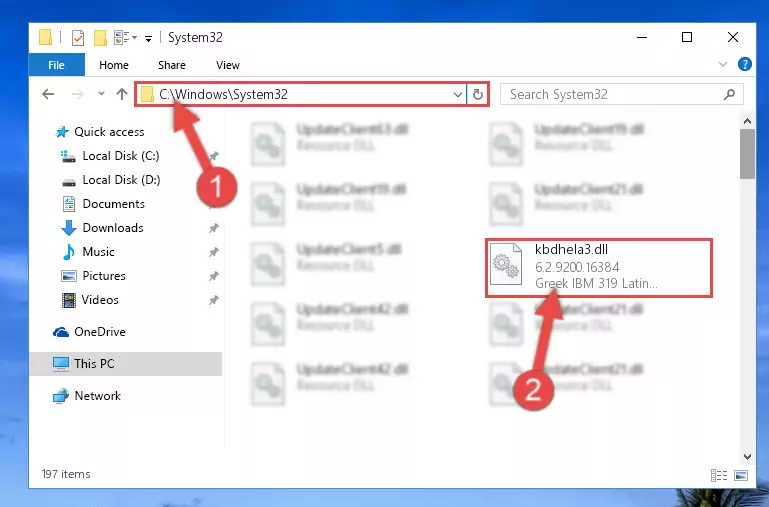Select Quick access in navigation pane
Viewport: 769px width, 507px height.
(x=109, y=131)
